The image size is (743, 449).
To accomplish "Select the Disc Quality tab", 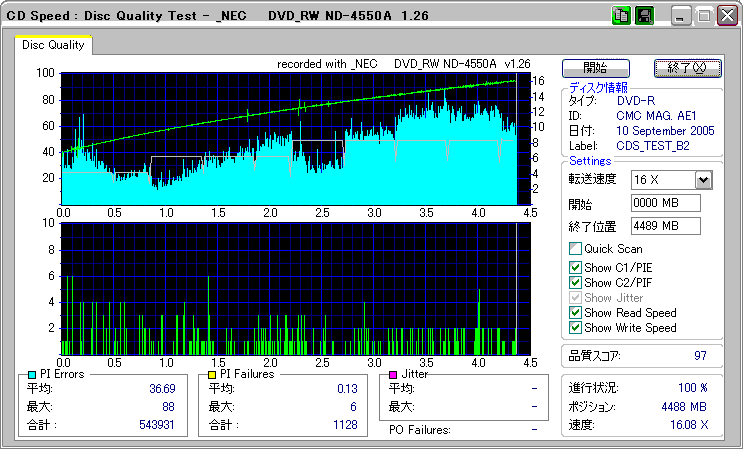I will 53,45.
